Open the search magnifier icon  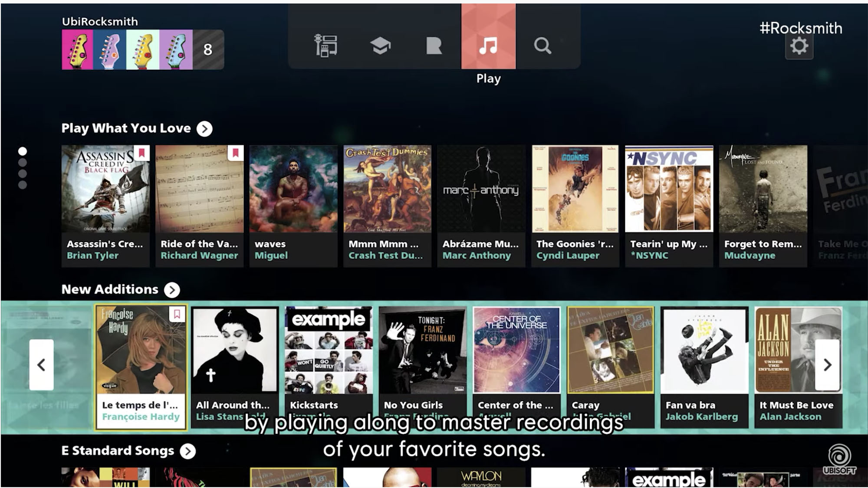[542, 46]
